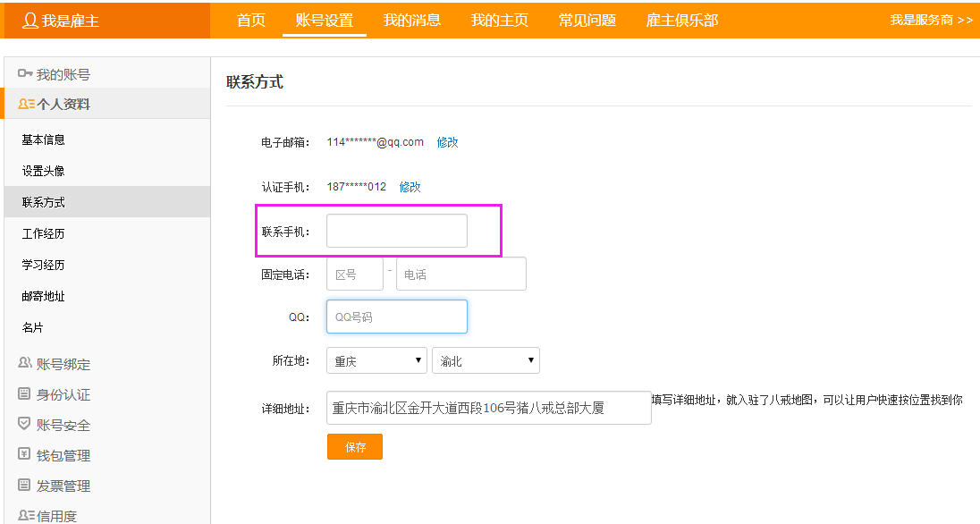Focus the QQ号码 input field
The image size is (980, 524).
(x=397, y=317)
